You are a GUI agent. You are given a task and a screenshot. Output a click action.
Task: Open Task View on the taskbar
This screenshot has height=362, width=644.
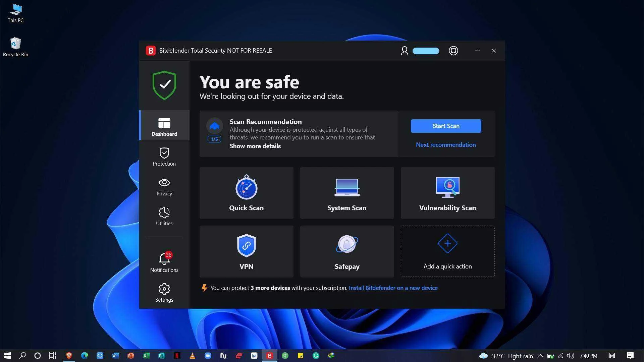[53, 356]
